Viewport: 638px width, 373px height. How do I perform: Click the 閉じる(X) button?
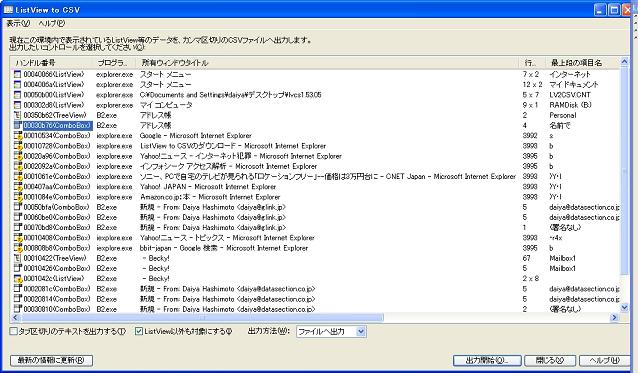(550, 360)
